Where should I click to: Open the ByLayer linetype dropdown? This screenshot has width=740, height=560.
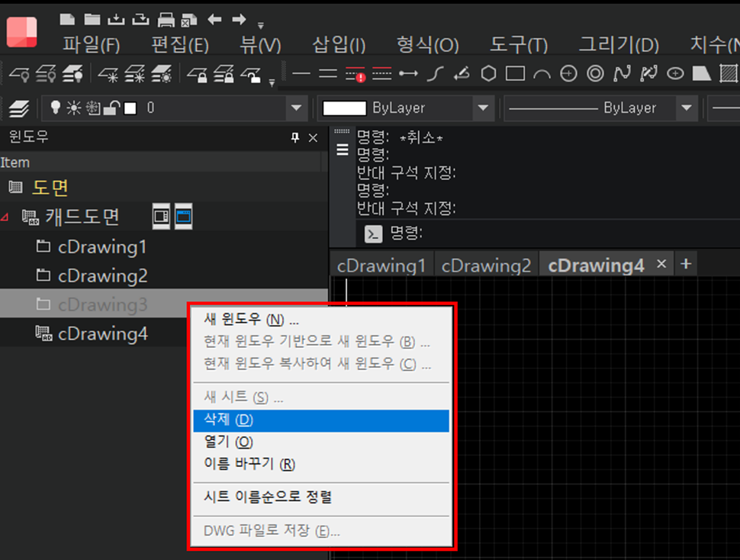(x=687, y=108)
